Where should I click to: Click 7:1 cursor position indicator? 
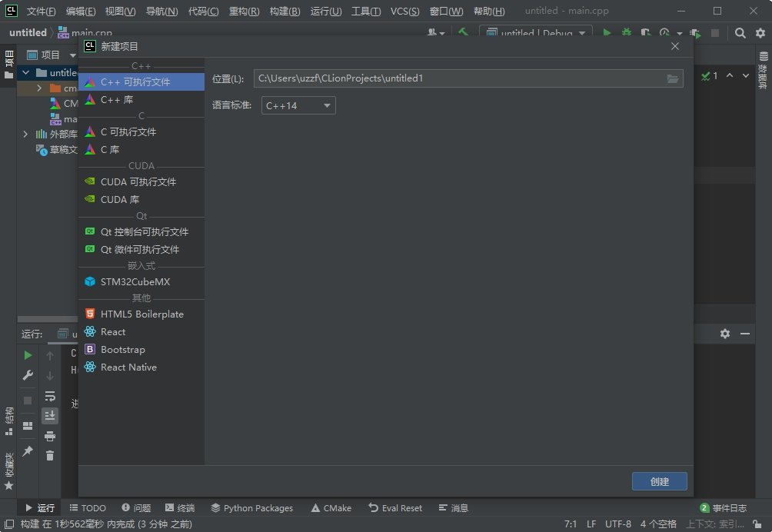570,524
